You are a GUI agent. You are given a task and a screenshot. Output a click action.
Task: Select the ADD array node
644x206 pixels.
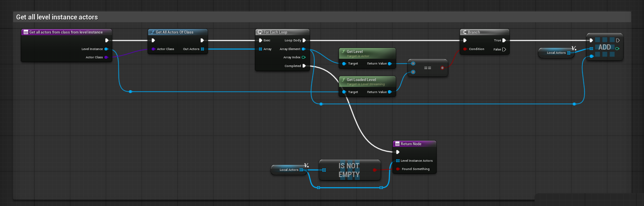pos(605,47)
